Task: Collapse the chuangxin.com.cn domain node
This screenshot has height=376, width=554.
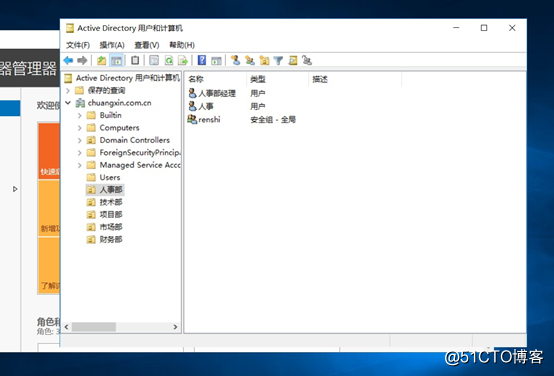Action: 68,103
